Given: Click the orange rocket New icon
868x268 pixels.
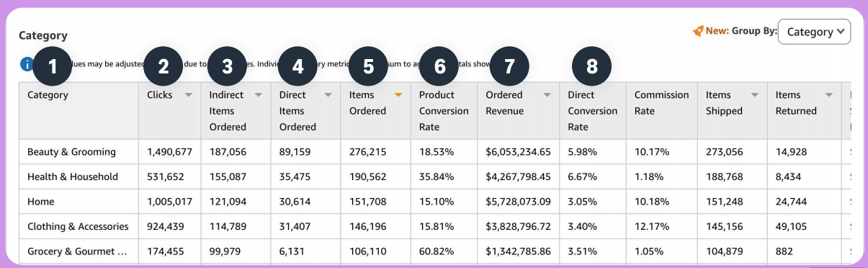Looking at the screenshot, I should point(697,32).
